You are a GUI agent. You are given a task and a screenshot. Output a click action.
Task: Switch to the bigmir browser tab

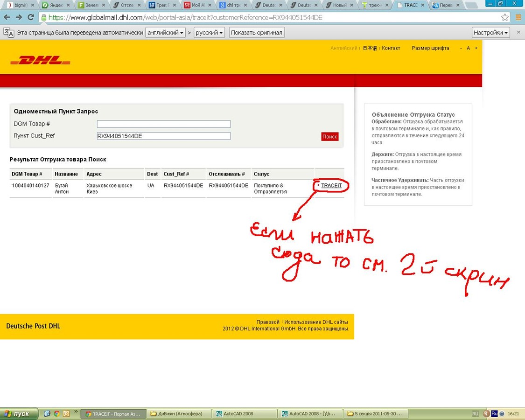click(19, 5)
